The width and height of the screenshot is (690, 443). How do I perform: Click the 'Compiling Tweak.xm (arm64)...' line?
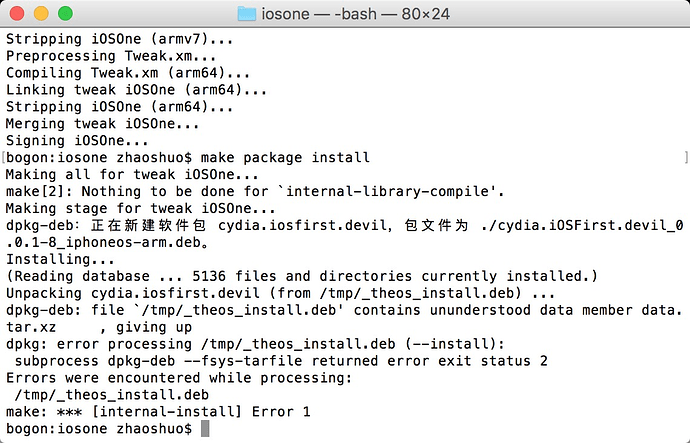coord(128,73)
